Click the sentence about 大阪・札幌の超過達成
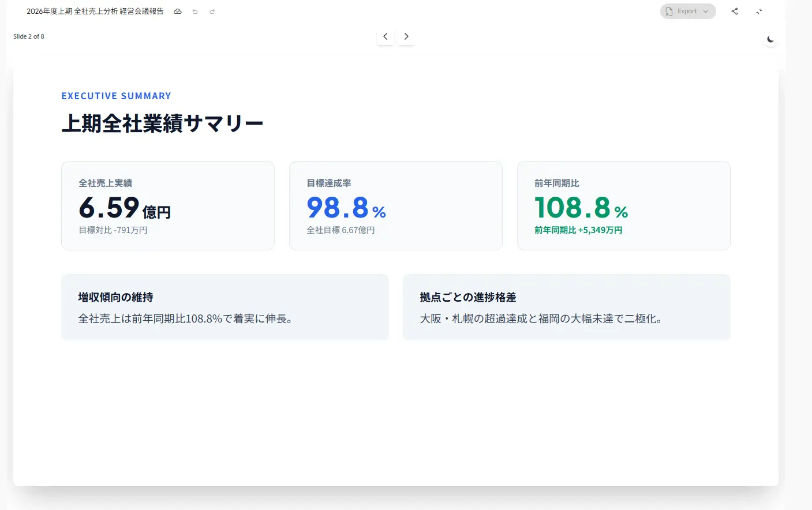812x510 pixels. pos(541,318)
